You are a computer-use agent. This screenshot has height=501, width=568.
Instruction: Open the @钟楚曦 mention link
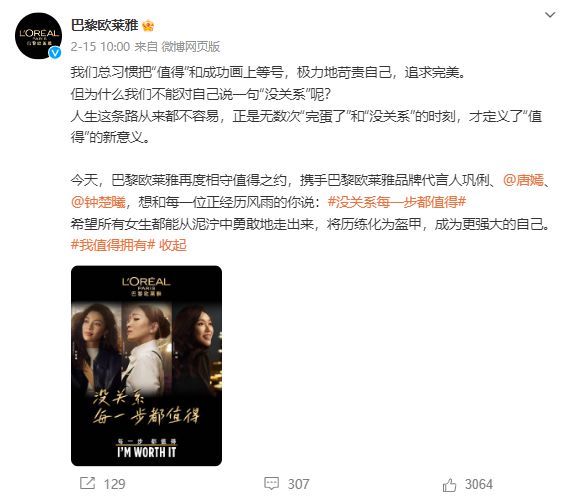(x=98, y=202)
